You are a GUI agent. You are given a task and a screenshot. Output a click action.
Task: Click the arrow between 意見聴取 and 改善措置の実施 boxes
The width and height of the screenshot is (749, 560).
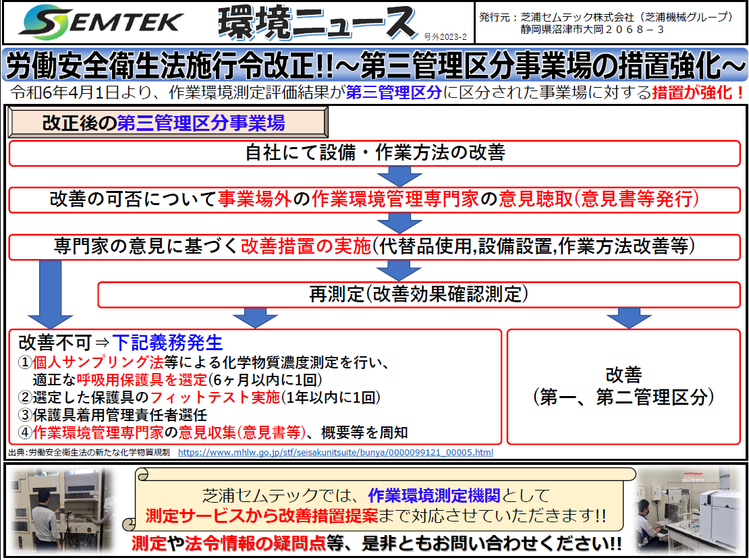coord(395,223)
